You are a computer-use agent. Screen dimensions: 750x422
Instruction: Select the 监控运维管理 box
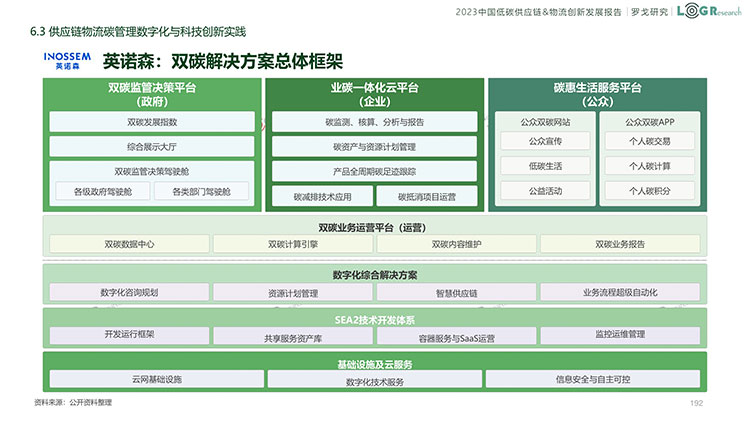tap(620, 336)
